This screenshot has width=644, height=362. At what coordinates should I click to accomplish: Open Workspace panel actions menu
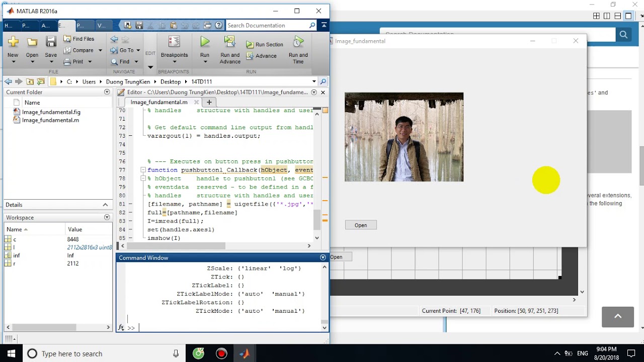click(x=107, y=217)
